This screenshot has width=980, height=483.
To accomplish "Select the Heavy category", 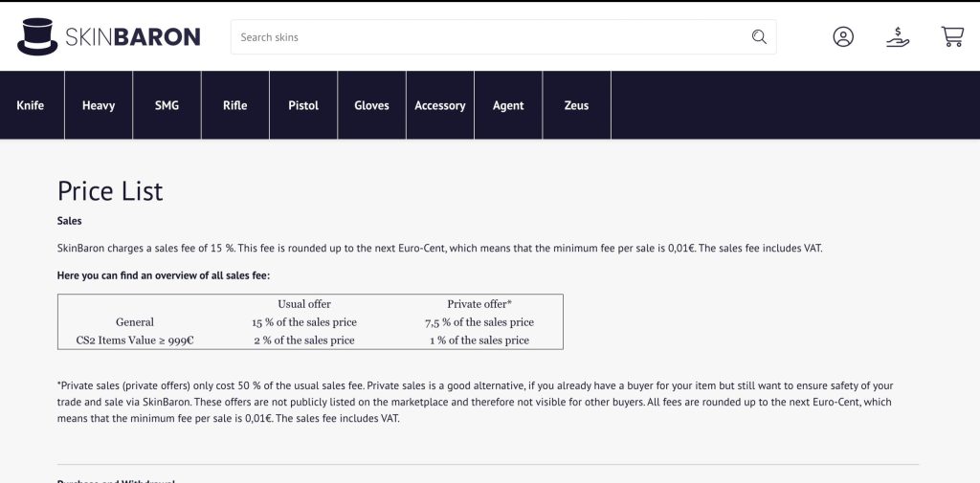I will point(99,105).
